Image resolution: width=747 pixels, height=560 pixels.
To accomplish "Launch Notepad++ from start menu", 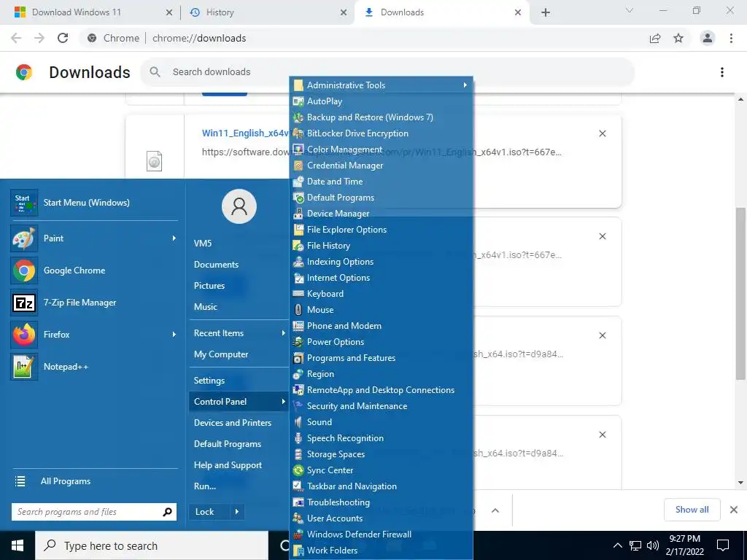I will [96, 367].
